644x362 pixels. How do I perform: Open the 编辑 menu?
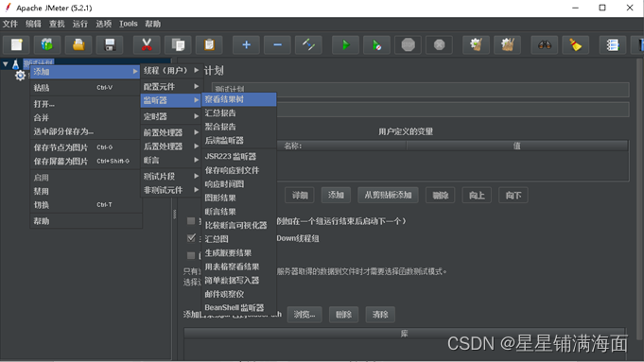[x=33, y=24]
